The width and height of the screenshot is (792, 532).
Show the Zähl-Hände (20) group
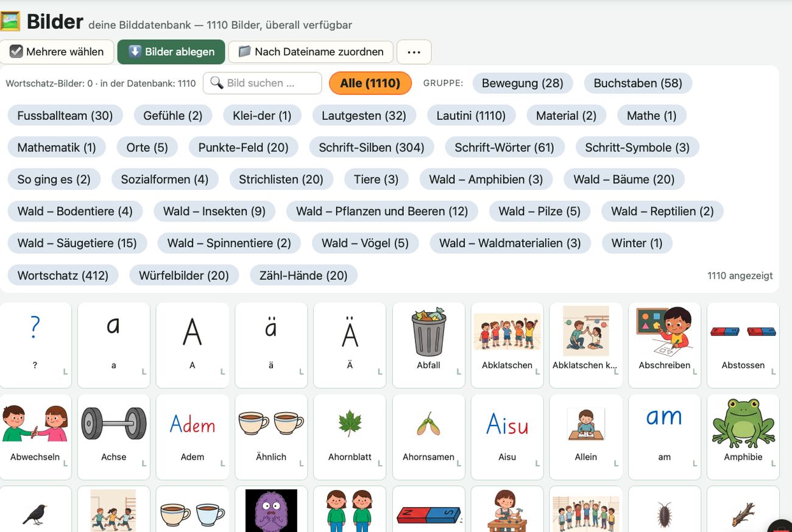click(x=303, y=275)
